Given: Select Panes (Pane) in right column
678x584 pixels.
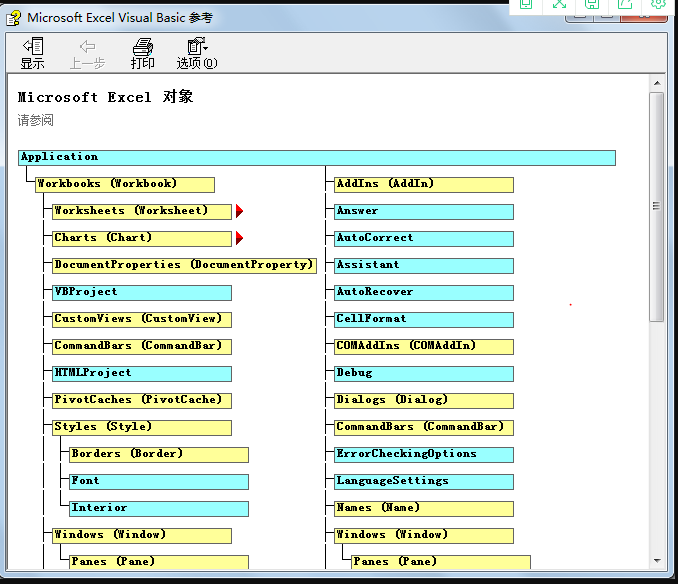Looking at the screenshot, I should 441,562.
